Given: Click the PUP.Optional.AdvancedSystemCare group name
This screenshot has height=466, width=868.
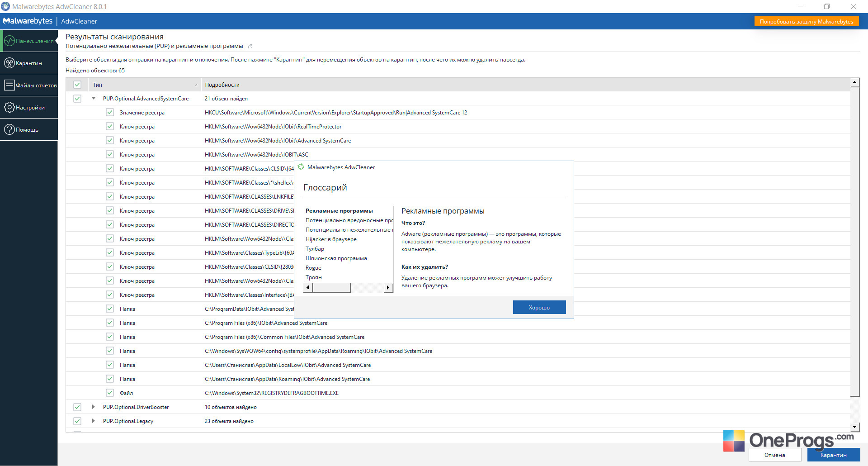Looking at the screenshot, I should (x=146, y=99).
